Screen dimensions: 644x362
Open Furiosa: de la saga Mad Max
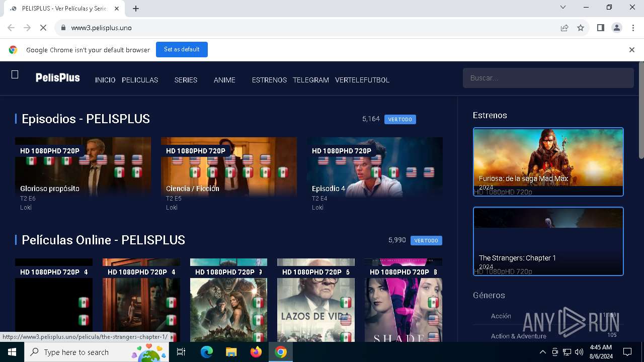[548, 162]
